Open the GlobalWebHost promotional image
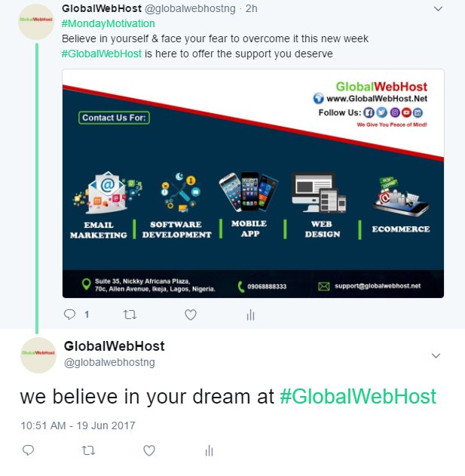This screenshot has width=465, height=476. (253, 183)
